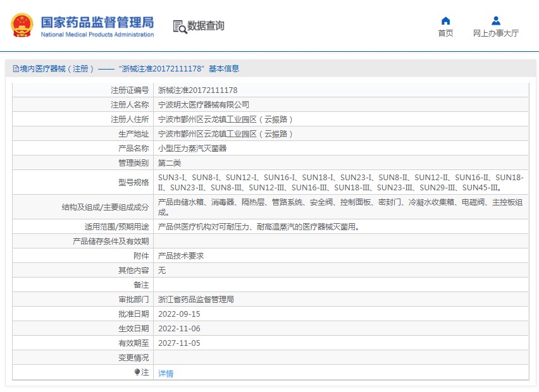Open the 详情 link
Image resolution: width=539 pixels, height=392 pixels.
[x=165, y=374]
